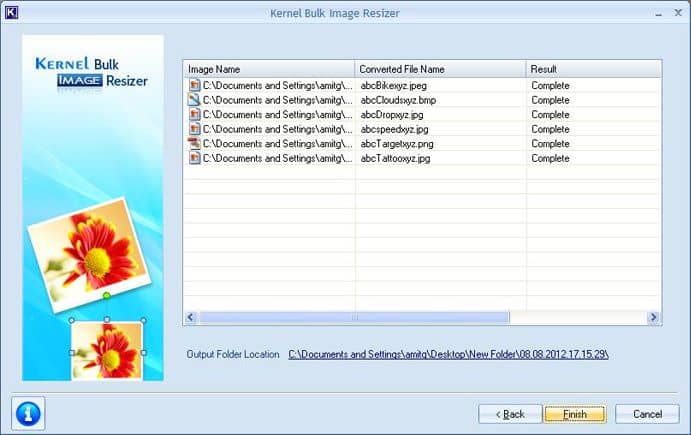The image size is (691, 435).
Task: Select file icon beside abcTargetxyz.png row
Action: pos(194,143)
